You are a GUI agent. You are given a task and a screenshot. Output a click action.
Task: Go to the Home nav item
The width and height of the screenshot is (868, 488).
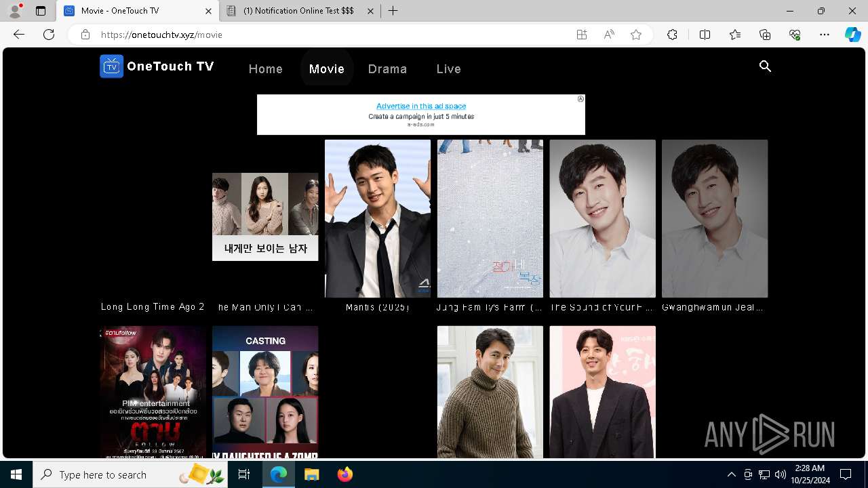pos(266,69)
